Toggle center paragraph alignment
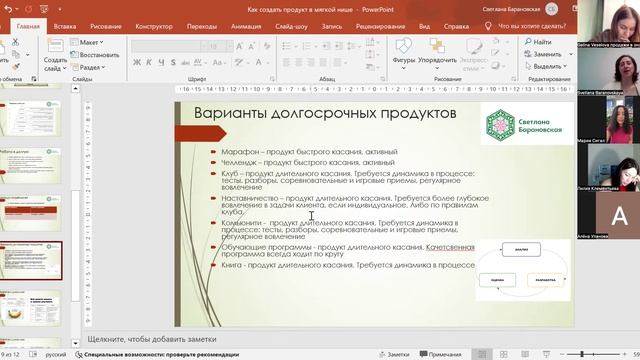 click(298, 62)
